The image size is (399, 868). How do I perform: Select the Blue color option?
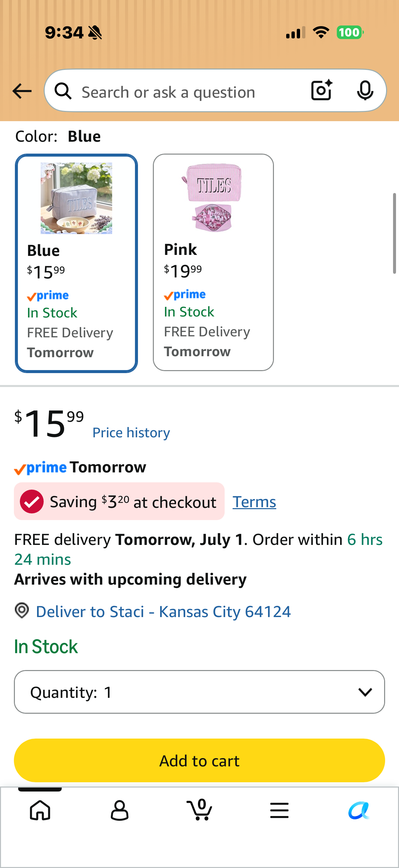(76, 263)
